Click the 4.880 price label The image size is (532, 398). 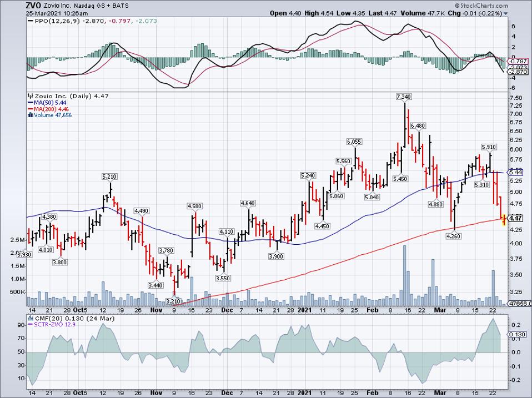(435, 204)
